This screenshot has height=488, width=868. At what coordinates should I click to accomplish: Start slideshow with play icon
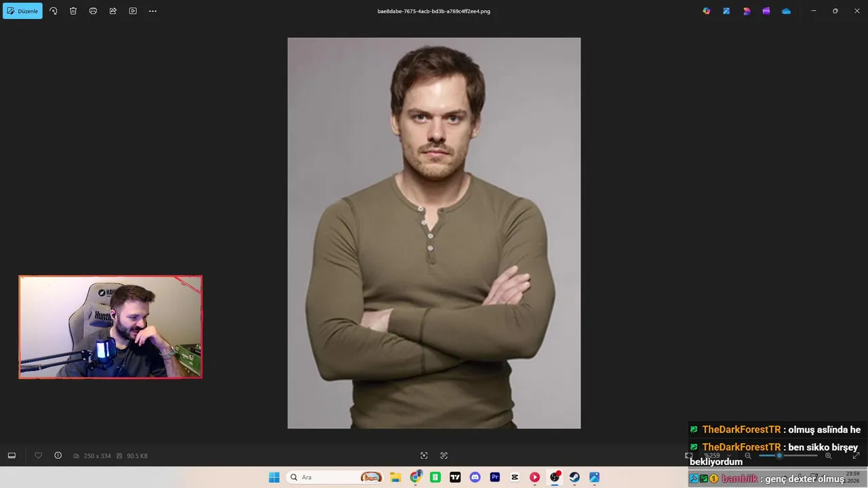(x=133, y=11)
